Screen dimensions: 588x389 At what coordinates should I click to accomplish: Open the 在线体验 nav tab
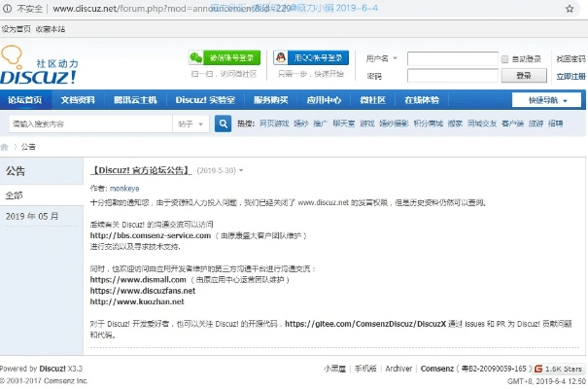pos(422,100)
